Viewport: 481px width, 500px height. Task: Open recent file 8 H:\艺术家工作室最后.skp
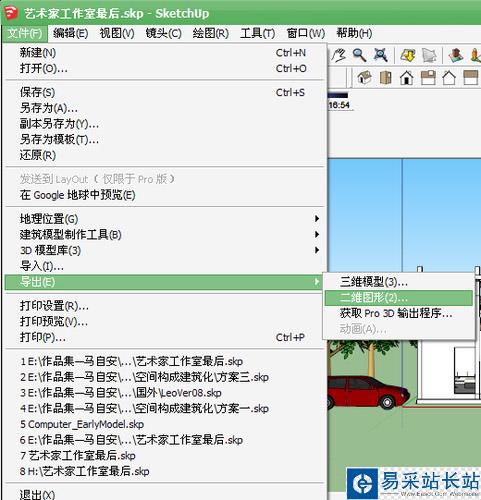164,471
